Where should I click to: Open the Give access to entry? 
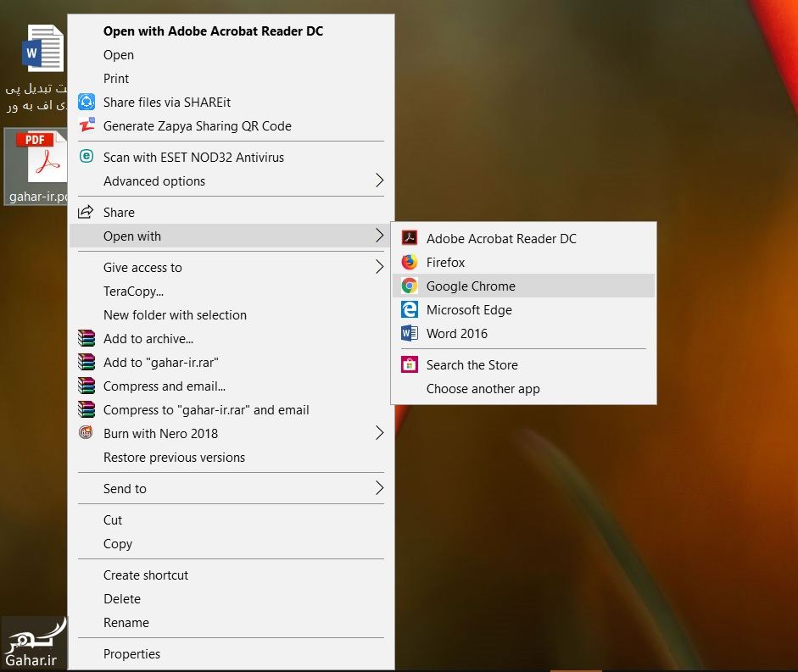tap(231, 268)
